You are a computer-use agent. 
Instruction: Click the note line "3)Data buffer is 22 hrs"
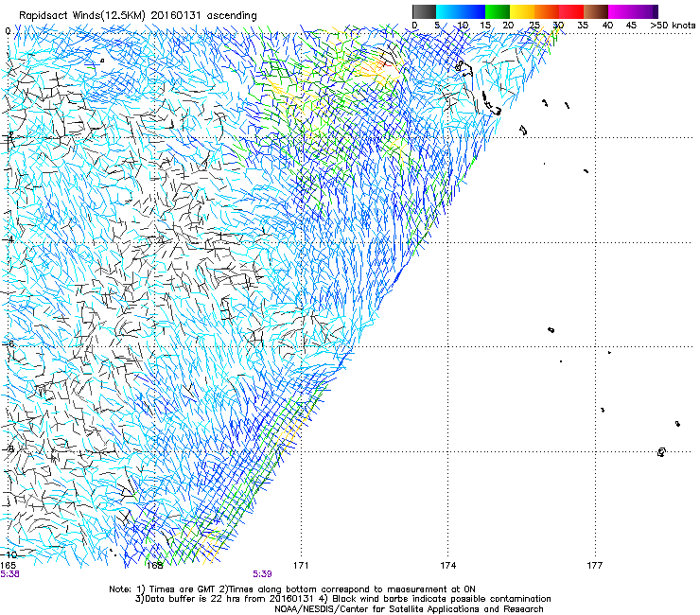342,599
